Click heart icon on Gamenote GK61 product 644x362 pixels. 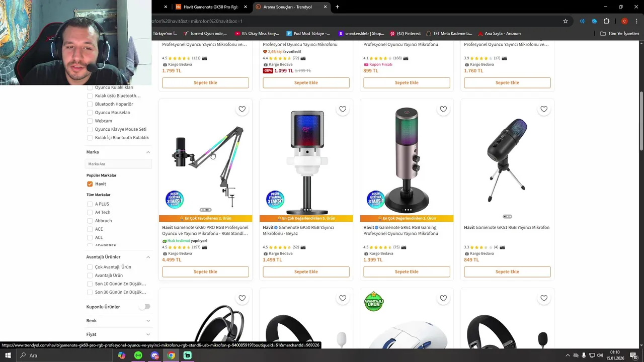point(443,109)
